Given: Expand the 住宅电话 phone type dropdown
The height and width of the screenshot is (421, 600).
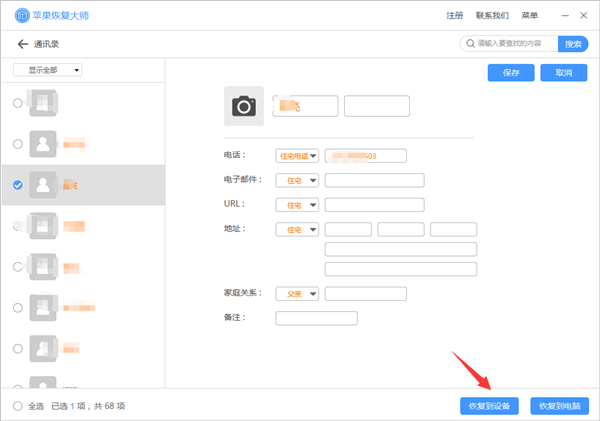Looking at the screenshot, I should (x=297, y=156).
